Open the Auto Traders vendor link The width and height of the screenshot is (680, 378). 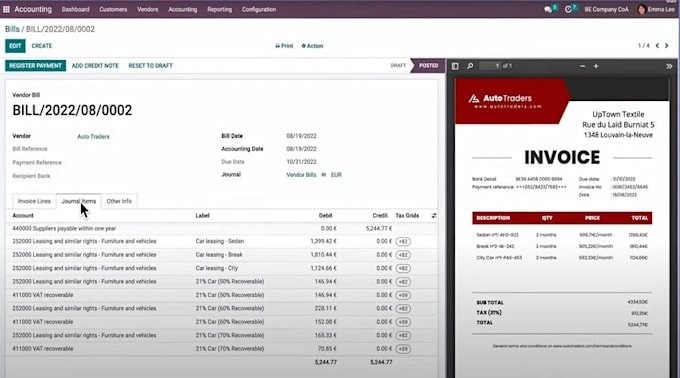tap(93, 137)
